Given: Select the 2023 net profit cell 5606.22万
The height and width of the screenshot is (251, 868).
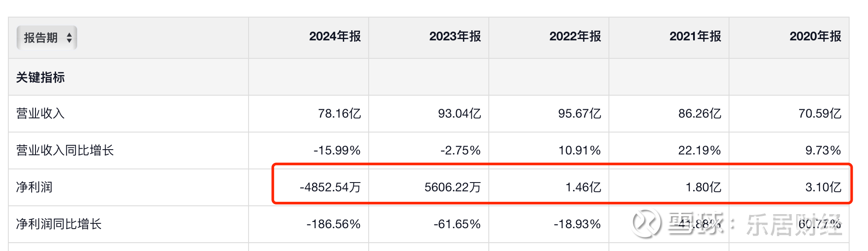Looking at the screenshot, I should pyautogui.click(x=452, y=187).
